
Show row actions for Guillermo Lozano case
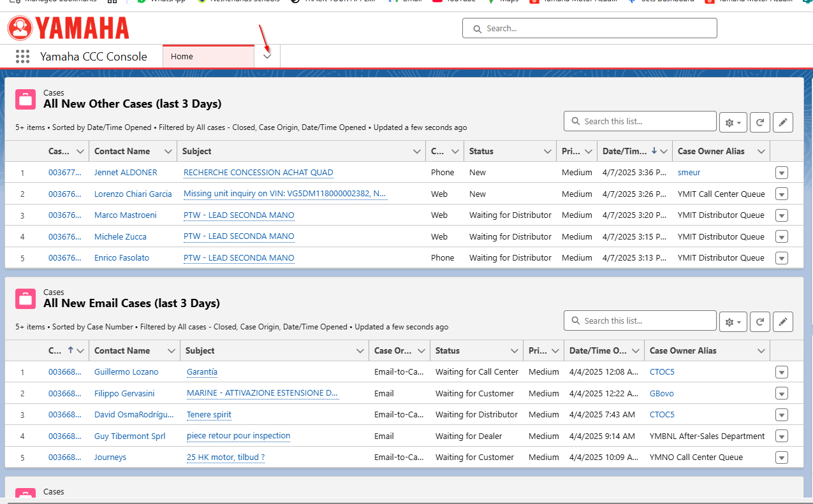pos(782,372)
